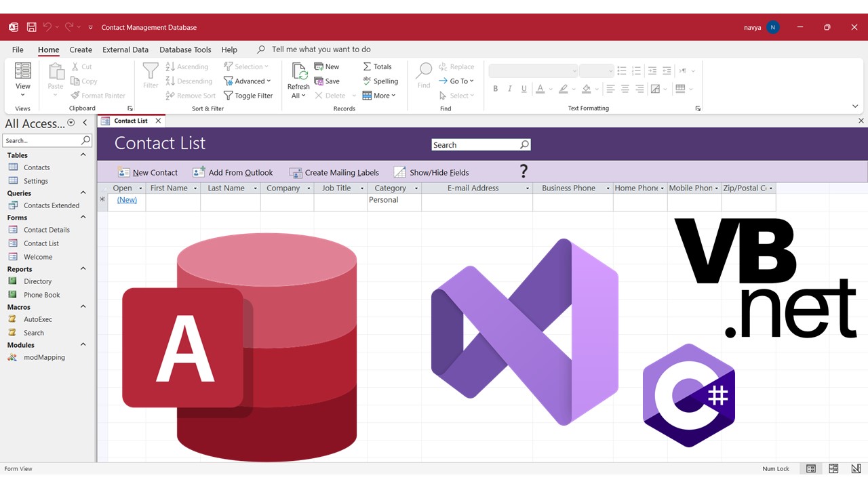Screen dimensions: 868x488
Task: Toggle Filter in Sort & Filter group
Action: tap(248, 96)
